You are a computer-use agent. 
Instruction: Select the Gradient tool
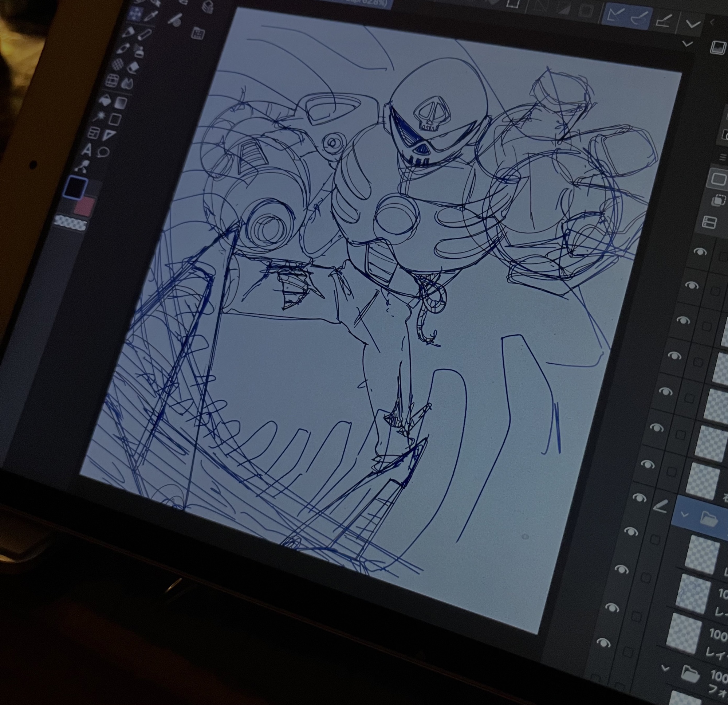click(122, 103)
